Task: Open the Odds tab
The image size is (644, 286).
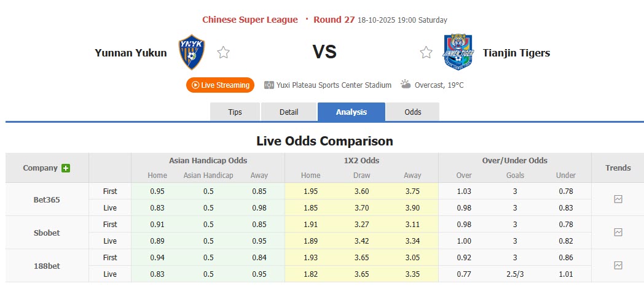Action: (x=413, y=112)
